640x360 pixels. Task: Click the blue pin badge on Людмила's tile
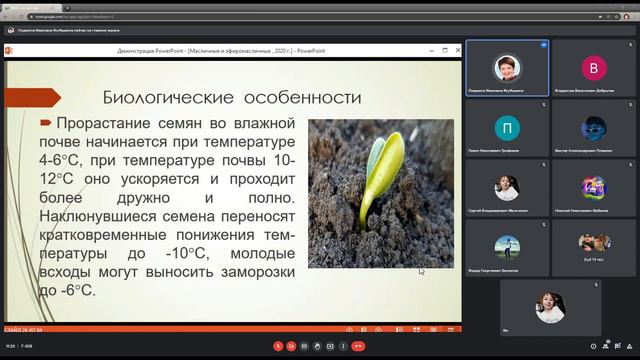point(544,45)
